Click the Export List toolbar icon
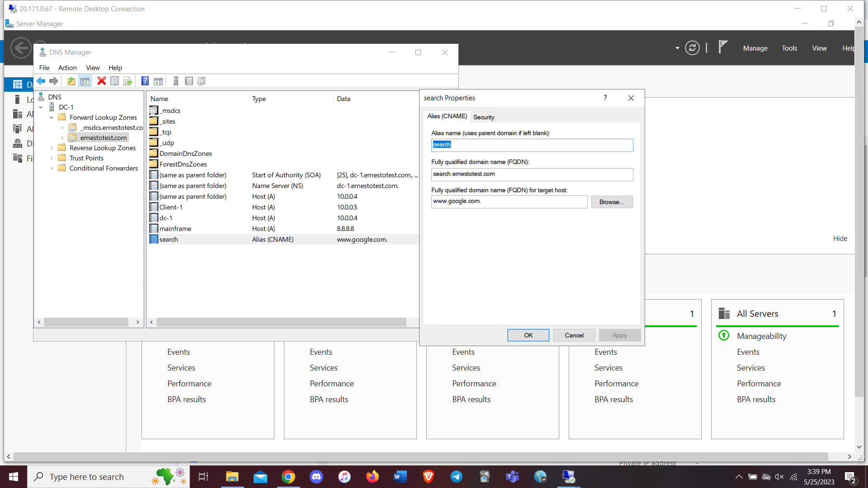This screenshot has height=488, width=868. point(128,81)
